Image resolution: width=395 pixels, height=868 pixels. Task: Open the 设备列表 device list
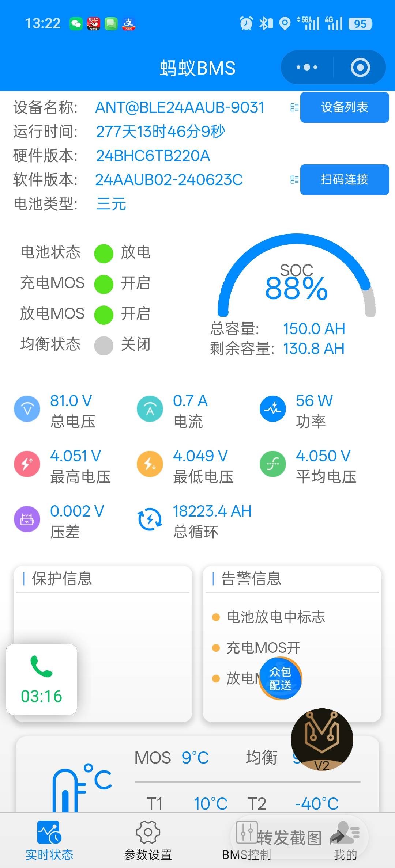(344, 107)
